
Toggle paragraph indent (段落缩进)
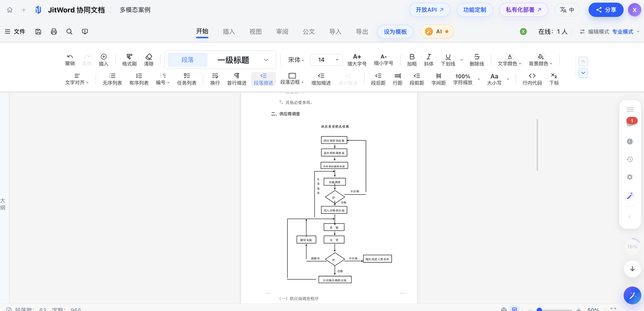coord(263,79)
